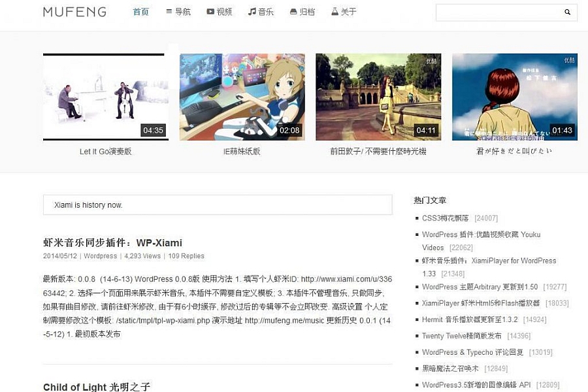This screenshot has width=588, height=392.
Task: Open the Let It Go演奏版 title link
Action: [x=106, y=152]
